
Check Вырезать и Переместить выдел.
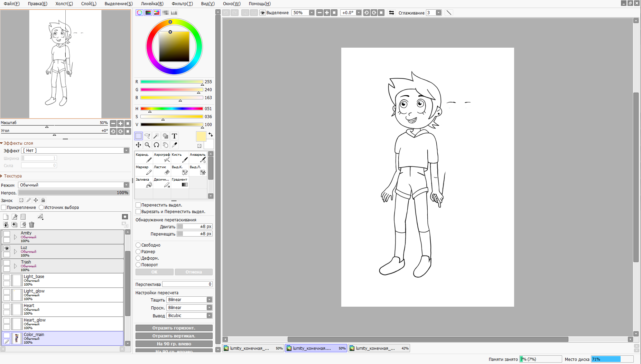coord(138,212)
